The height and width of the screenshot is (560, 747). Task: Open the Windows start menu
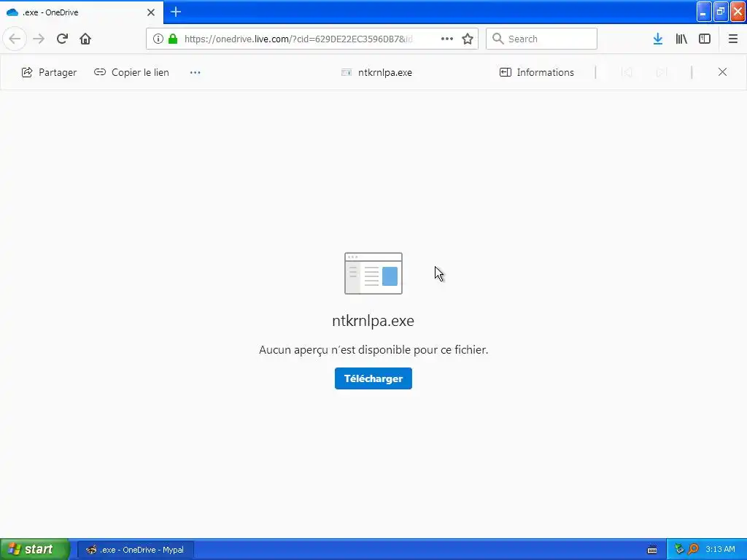coord(35,550)
